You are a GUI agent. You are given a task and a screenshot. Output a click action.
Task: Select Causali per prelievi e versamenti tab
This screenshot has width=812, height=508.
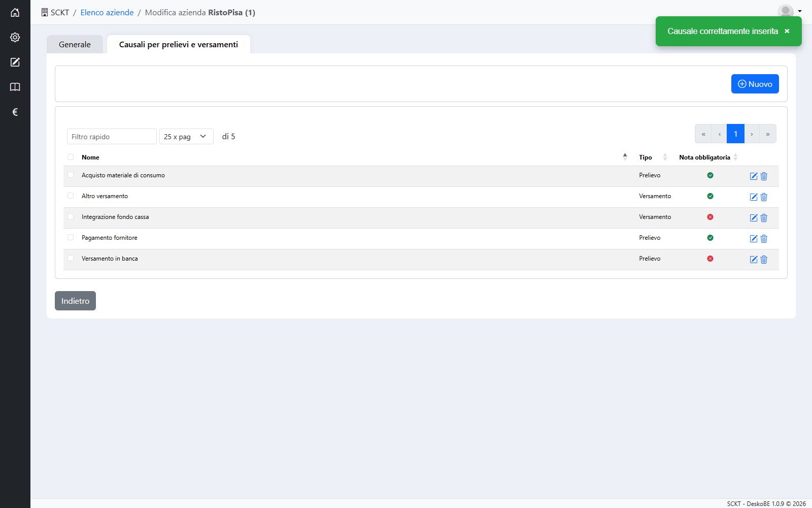[x=179, y=44]
